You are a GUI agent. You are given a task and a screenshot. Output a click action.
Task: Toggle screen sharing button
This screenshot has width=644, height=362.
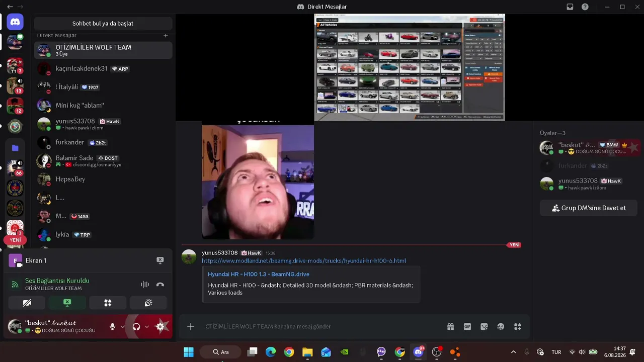67,303
